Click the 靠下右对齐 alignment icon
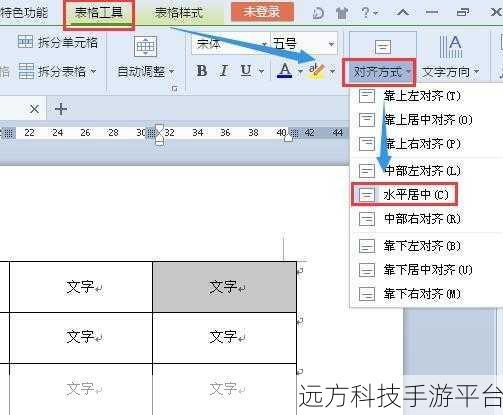Viewport: 503px width, 415px height. (367, 294)
